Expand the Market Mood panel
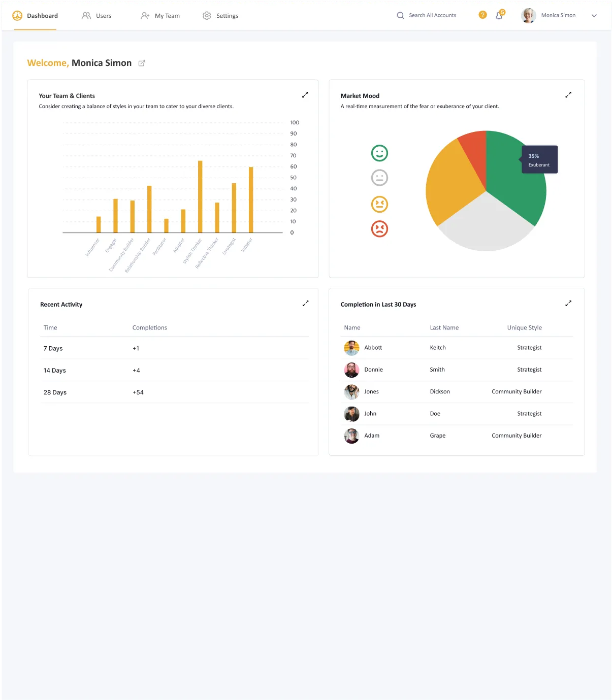Image resolution: width=613 pixels, height=700 pixels. click(x=568, y=95)
